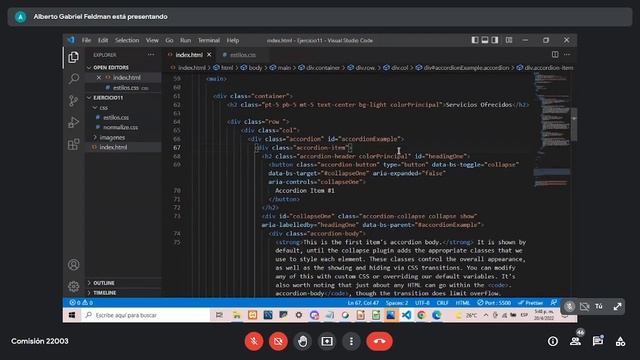Click the split editor right icon
The width and height of the screenshot is (640, 360).
[x=555, y=54]
